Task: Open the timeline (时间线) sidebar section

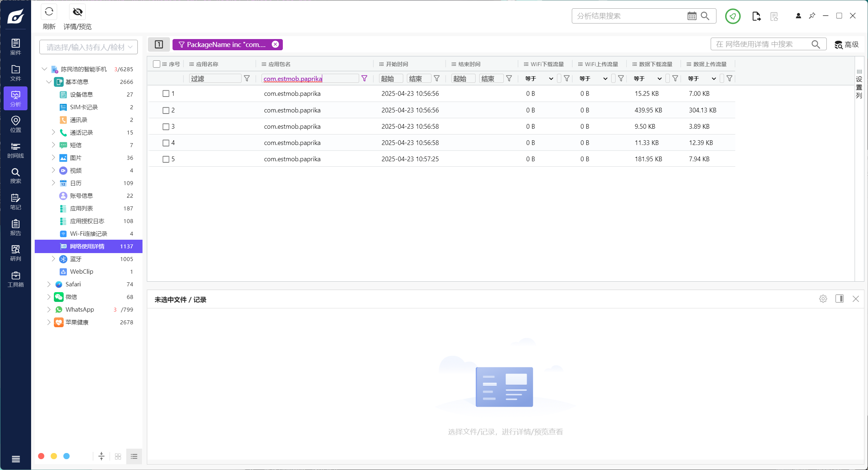Action: [16, 150]
